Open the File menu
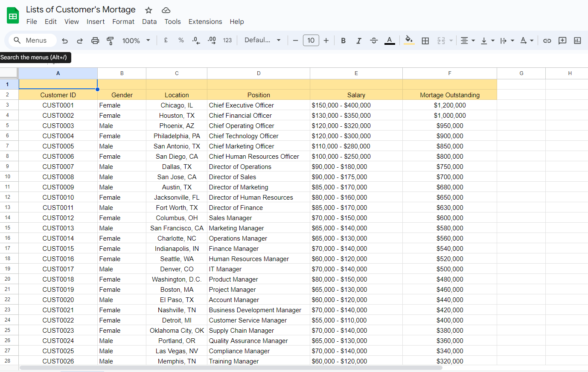Viewport: 588px width, 372px height. point(32,22)
